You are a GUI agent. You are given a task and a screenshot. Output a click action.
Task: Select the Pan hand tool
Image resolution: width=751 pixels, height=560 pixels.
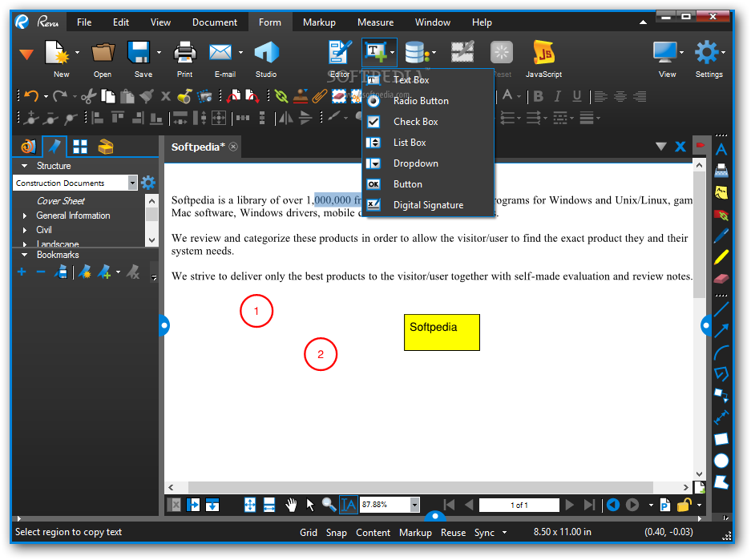(x=291, y=505)
